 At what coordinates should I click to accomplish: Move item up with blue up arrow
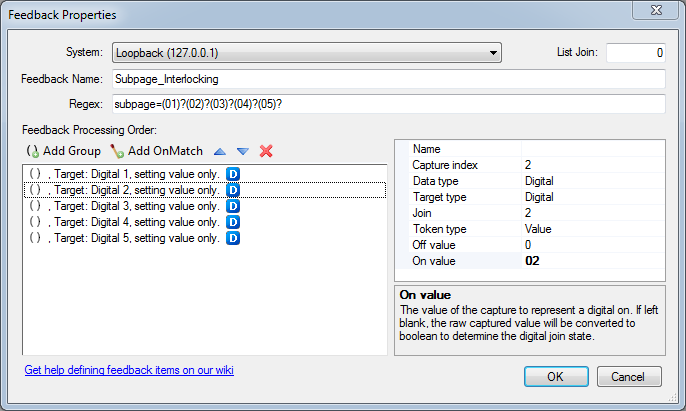[221, 151]
